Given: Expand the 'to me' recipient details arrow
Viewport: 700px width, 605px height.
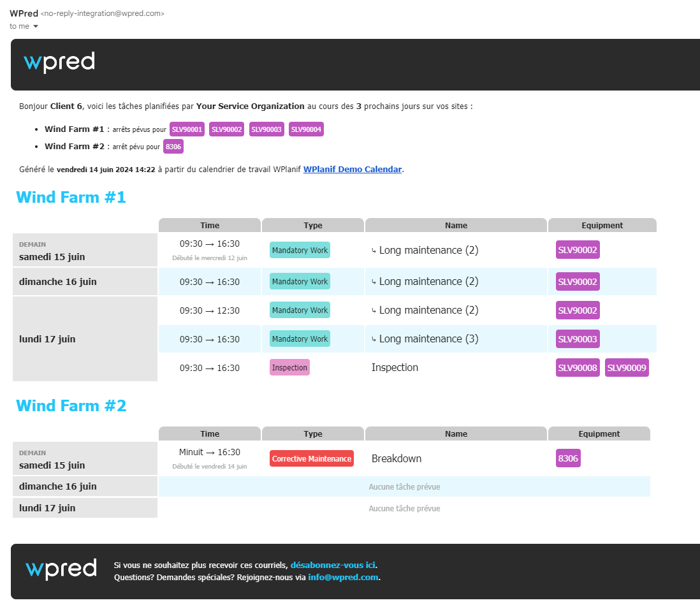Looking at the screenshot, I should [x=36, y=26].
